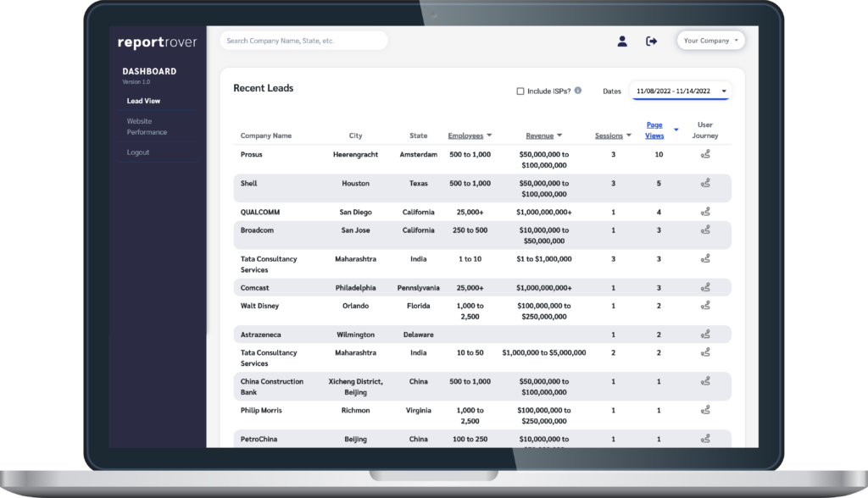868x498 pixels.
Task: Click the San Diego city cell
Action: coord(355,212)
